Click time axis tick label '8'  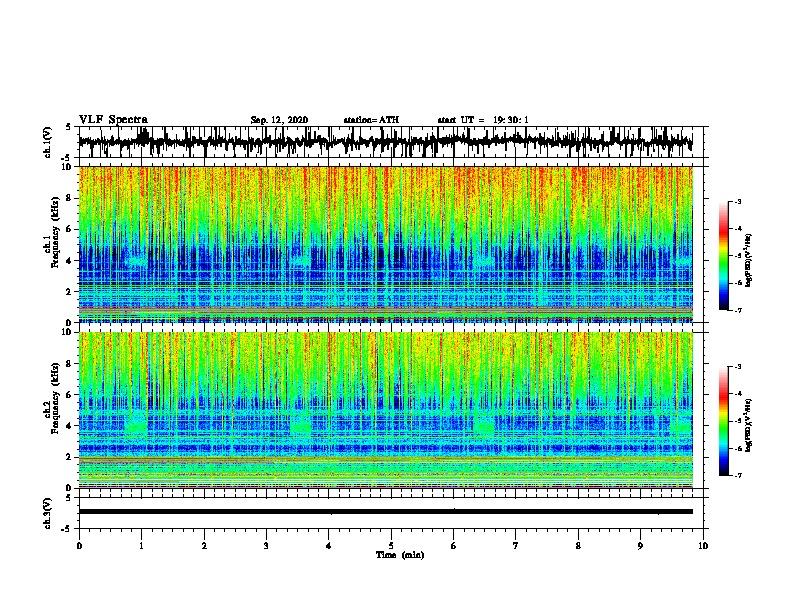578,546
